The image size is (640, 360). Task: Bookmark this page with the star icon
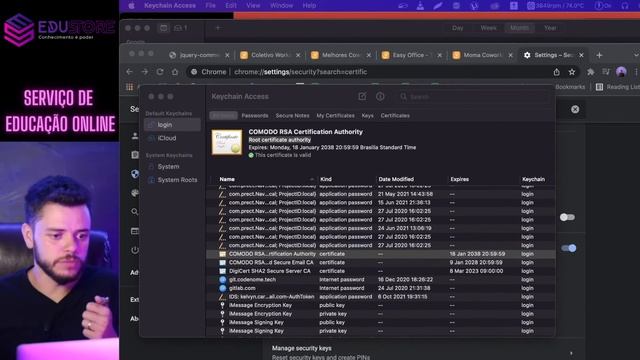[x=572, y=72]
